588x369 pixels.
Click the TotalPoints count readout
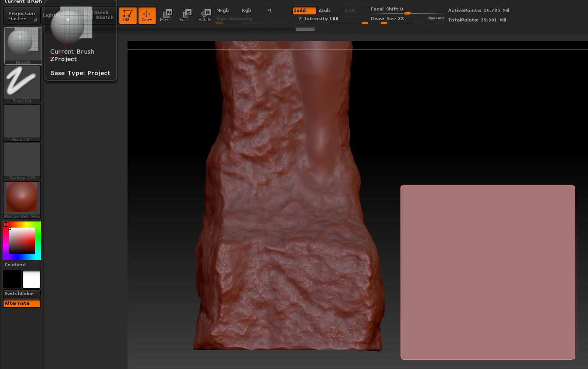477,20
